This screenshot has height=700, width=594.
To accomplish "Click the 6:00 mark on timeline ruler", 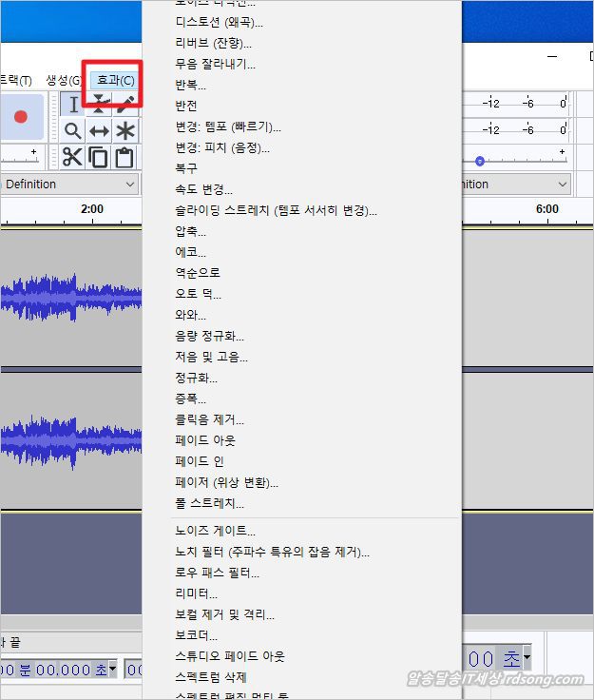I will point(547,209).
